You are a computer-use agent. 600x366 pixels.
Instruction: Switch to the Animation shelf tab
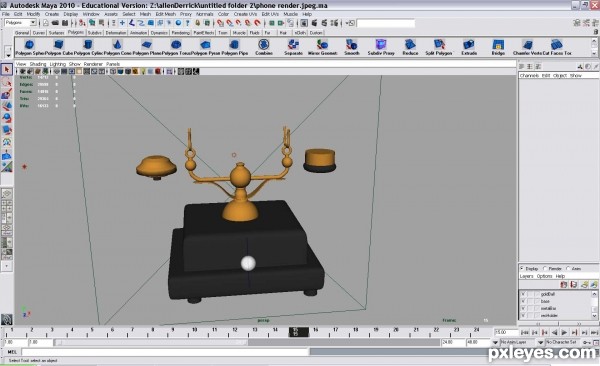(x=138, y=33)
